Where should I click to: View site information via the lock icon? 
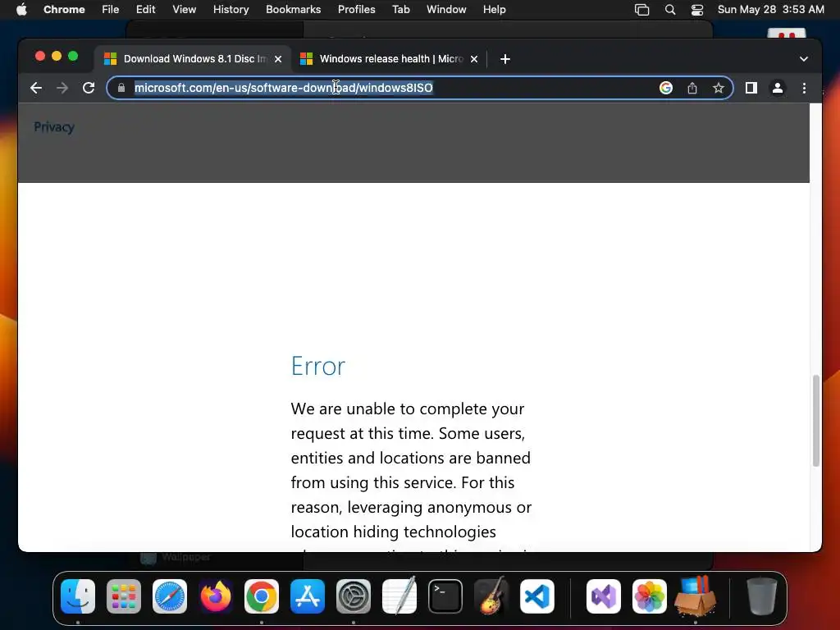pyautogui.click(x=121, y=88)
